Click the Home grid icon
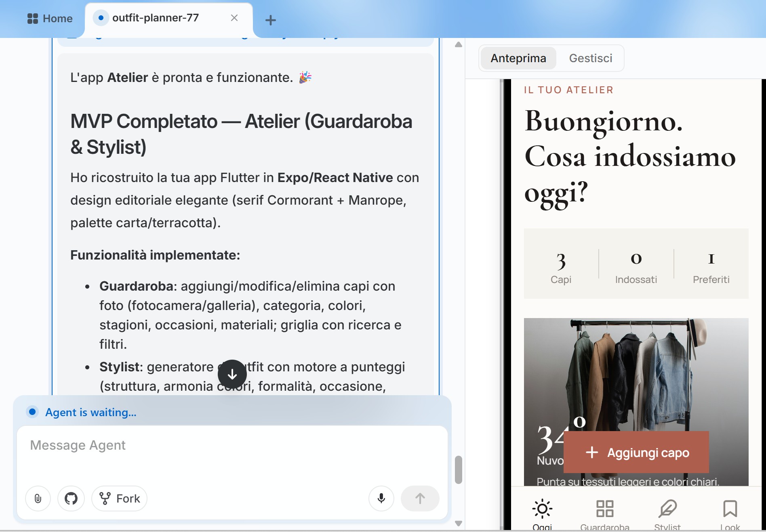 (x=33, y=19)
